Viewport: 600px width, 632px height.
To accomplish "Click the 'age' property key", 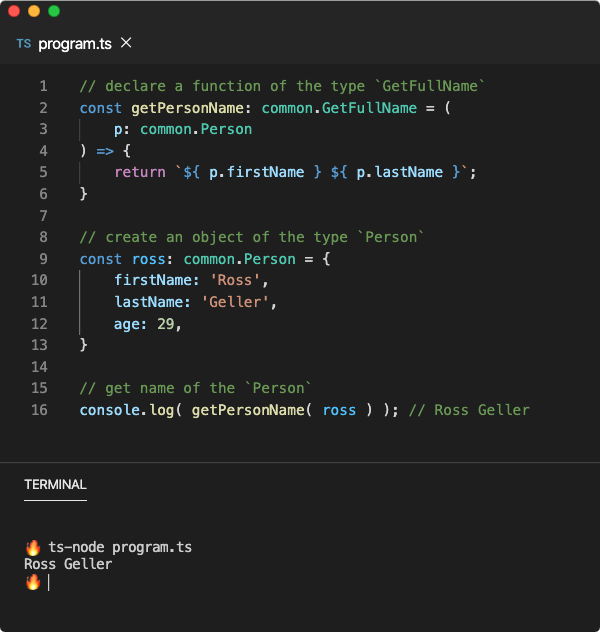I will coord(127,324).
